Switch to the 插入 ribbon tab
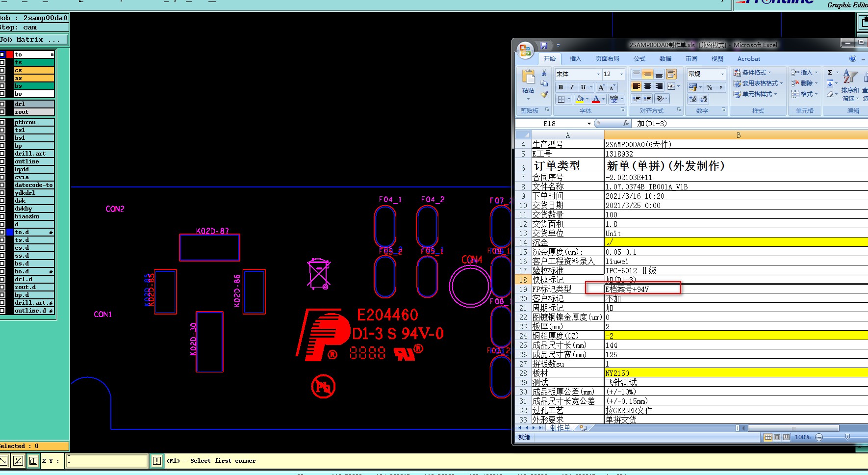The height and width of the screenshot is (475, 868). [575, 59]
